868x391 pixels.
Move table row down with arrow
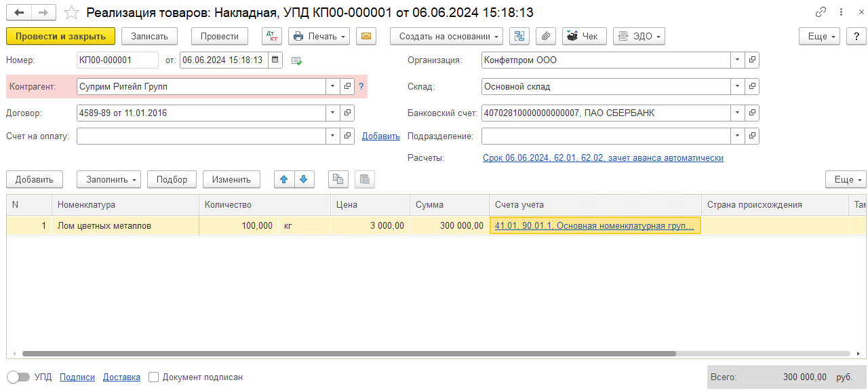click(x=304, y=179)
